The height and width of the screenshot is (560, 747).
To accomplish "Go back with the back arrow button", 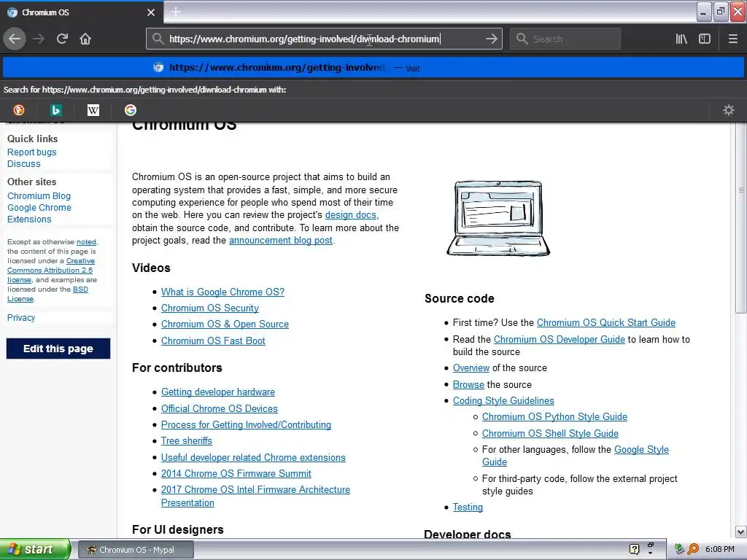I will (x=15, y=39).
